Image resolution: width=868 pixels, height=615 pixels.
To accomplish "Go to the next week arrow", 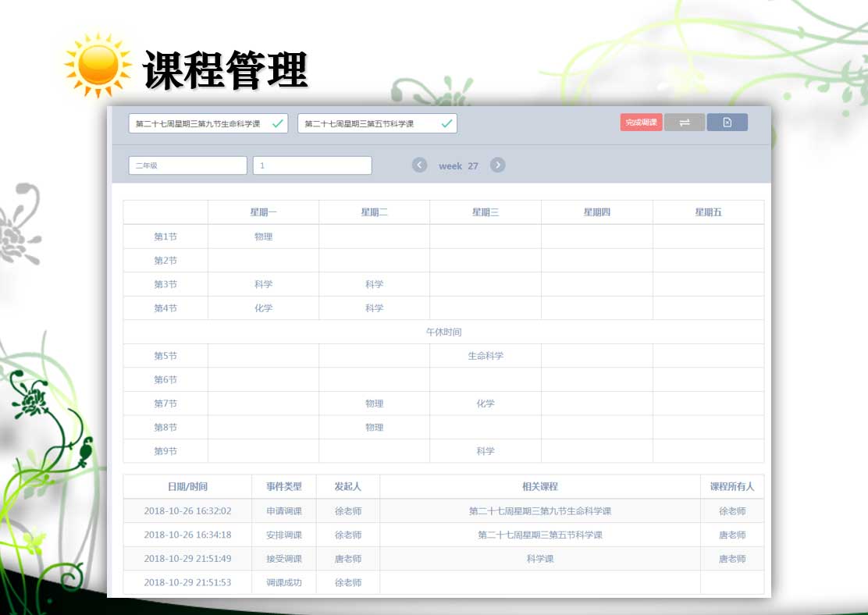I will coord(498,165).
